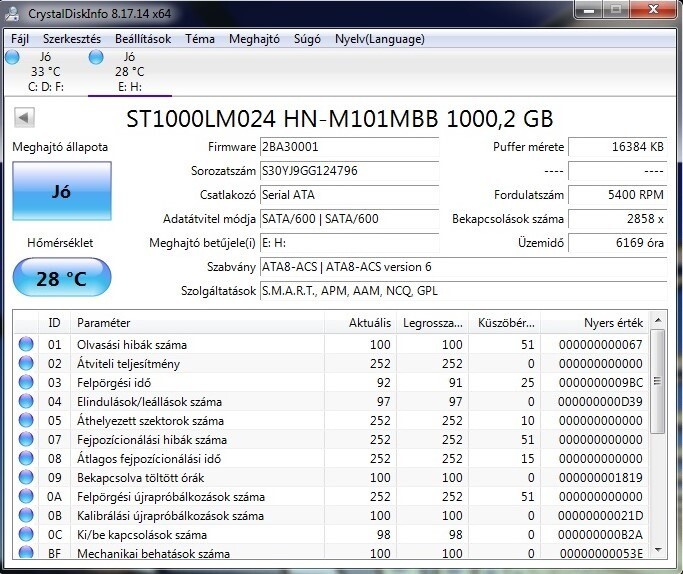Viewport: 683px width, 574px height.
Task: Click status orb of row 0B Kalibrálási újrapróbálkozások
Action: pyautogui.click(x=26, y=515)
